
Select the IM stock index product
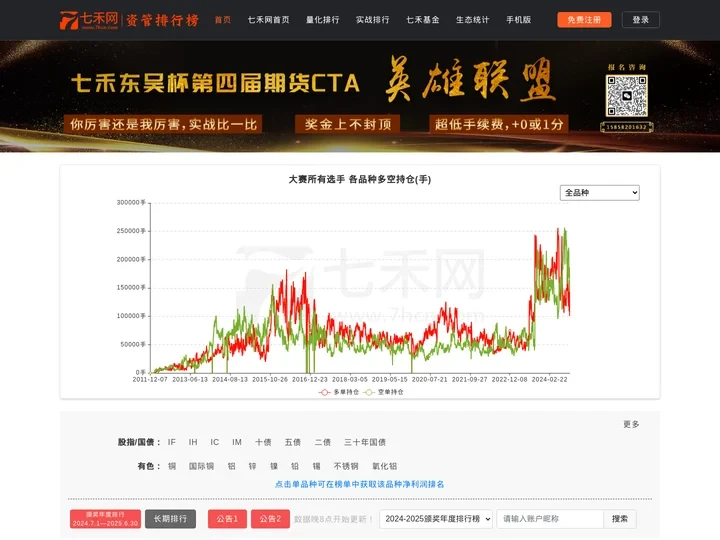click(x=236, y=442)
